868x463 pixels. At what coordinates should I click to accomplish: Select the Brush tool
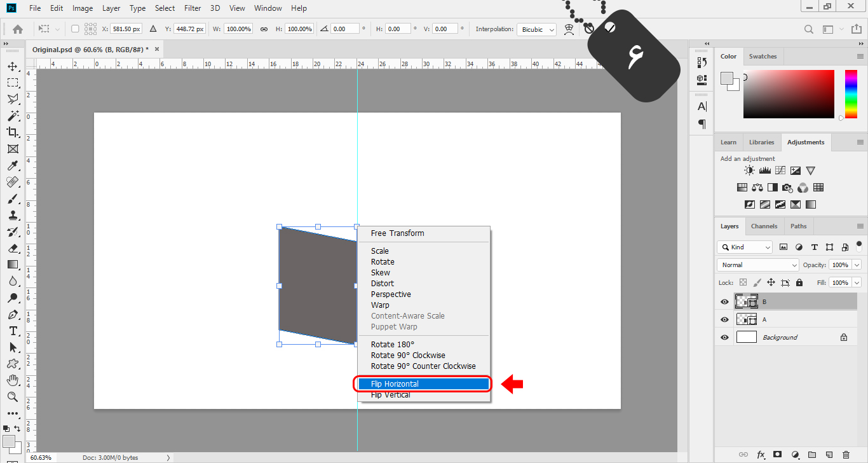click(x=13, y=198)
